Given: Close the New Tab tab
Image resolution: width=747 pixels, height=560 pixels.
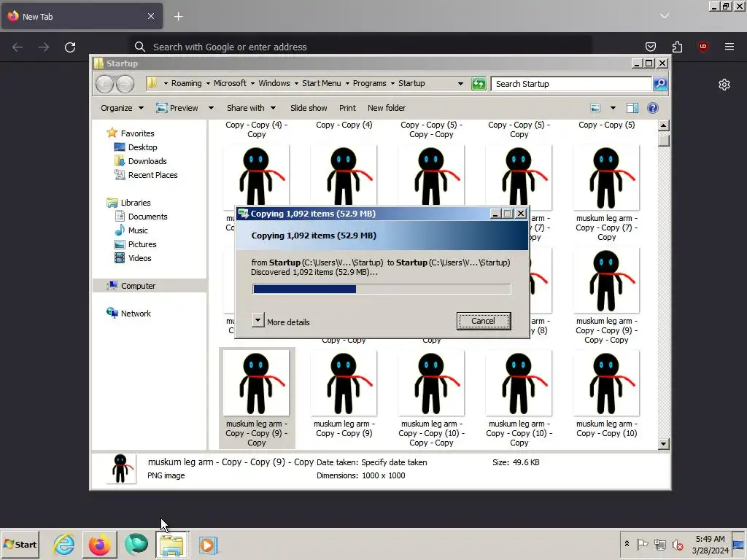Looking at the screenshot, I should [150, 16].
